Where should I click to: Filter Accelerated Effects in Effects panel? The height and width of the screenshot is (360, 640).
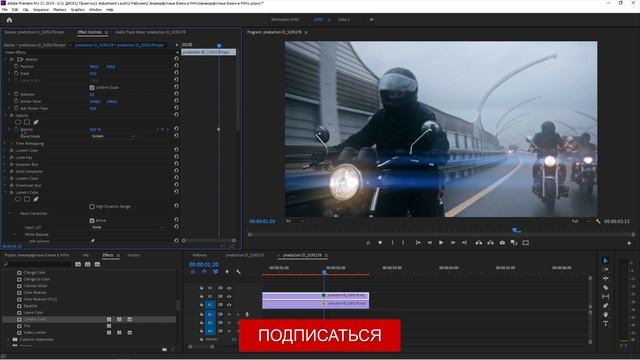click(78, 264)
